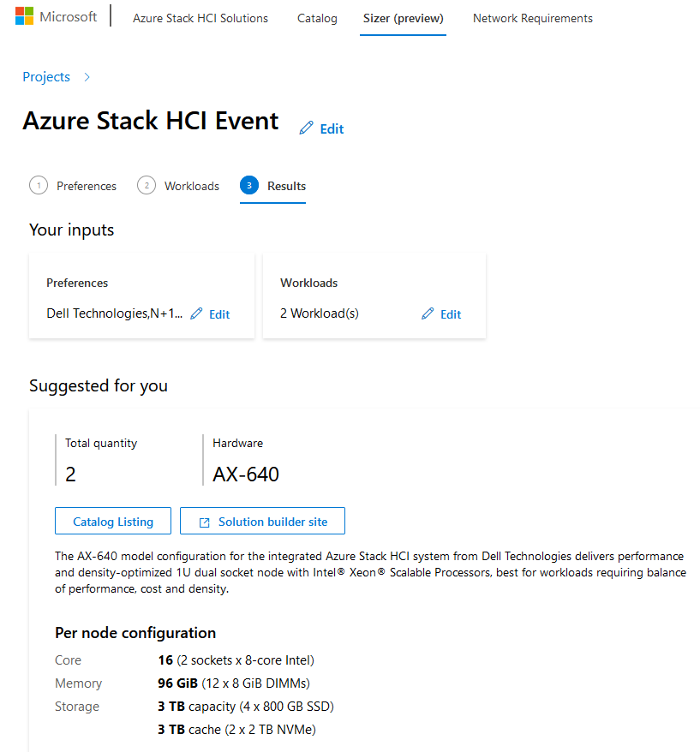Screen dimensions: 700x752
Task: Go to Network Requirements page
Action: click(x=533, y=18)
